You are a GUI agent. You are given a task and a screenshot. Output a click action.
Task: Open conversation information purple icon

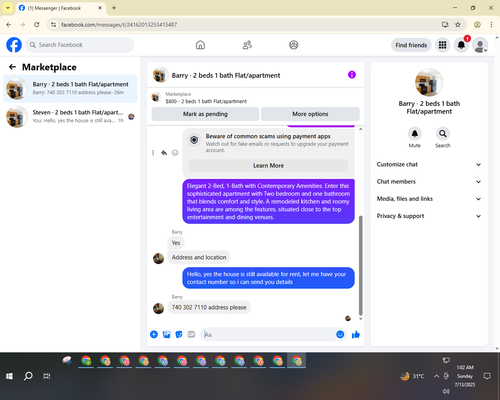pos(352,75)
